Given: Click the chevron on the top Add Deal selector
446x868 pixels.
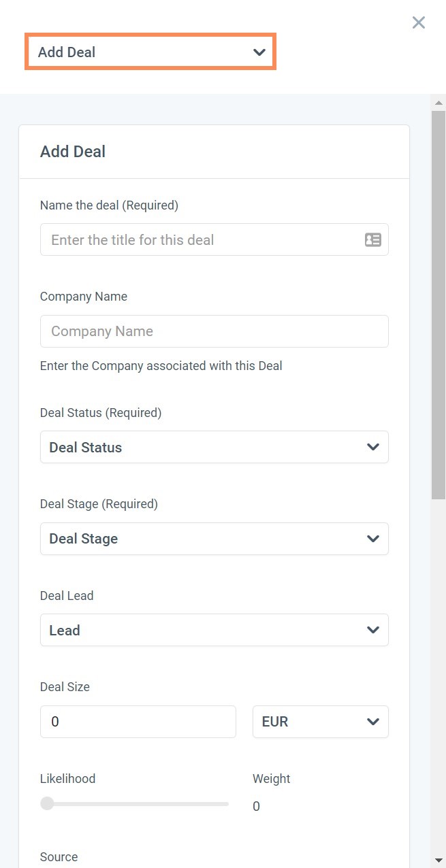Looking at the screenshot, I should [x=259, y=52].
